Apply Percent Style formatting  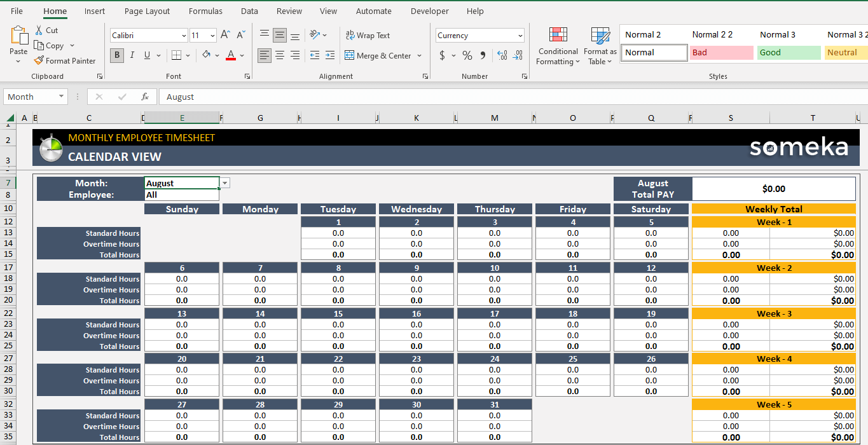(x=467, y=56)
